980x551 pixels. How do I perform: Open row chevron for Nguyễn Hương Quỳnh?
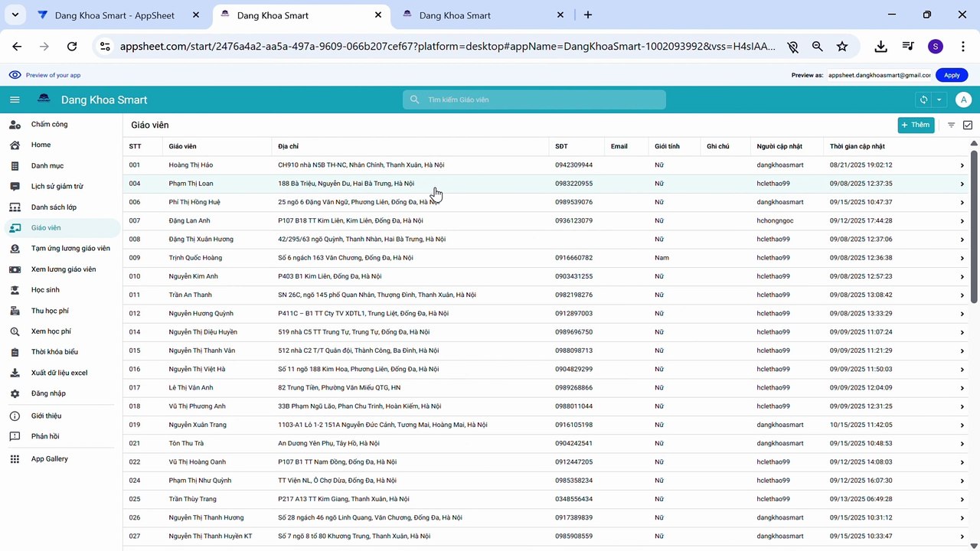pyautogui.click(x=962, y=314)
